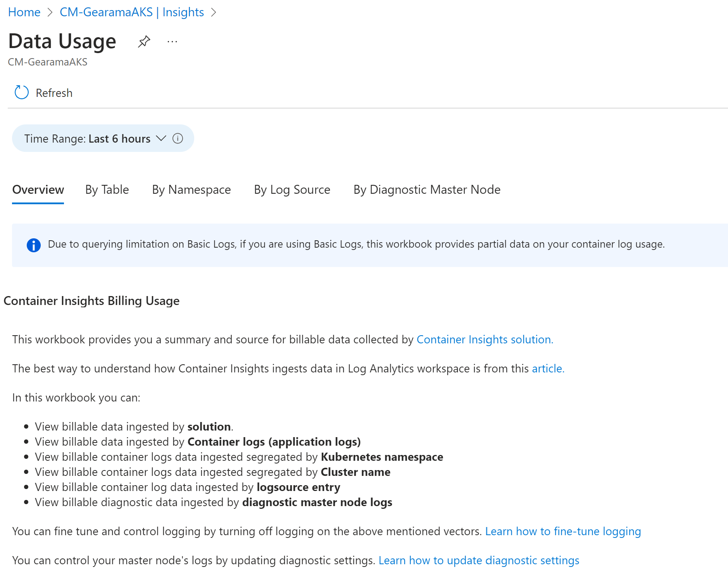Viewport: 728px width, 584px height.
Task: Switch to the By Namespace tab
Action: coord(191,189)
